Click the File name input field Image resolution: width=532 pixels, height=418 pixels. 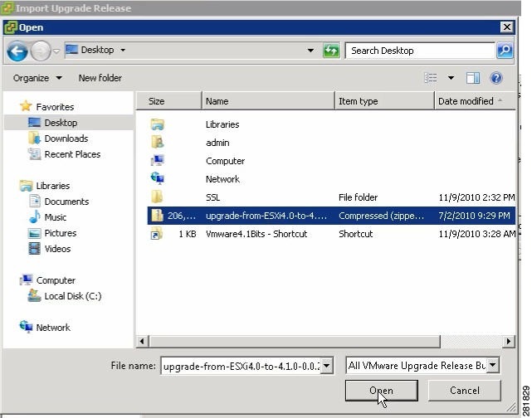(x=241, y=366)
